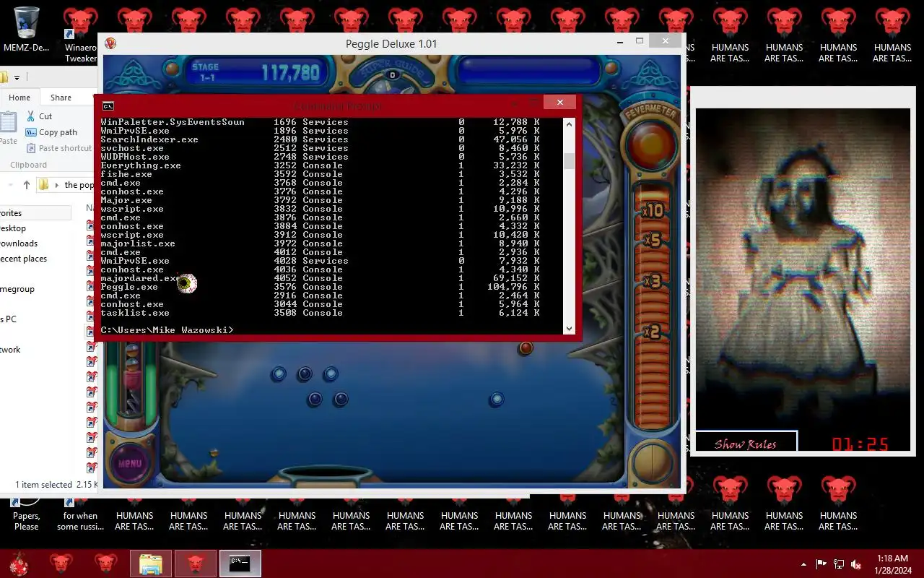This screenshot has width=924, height=578.
Task: Click the 117,780 score display in Peggle
Action: click(290, 72)
